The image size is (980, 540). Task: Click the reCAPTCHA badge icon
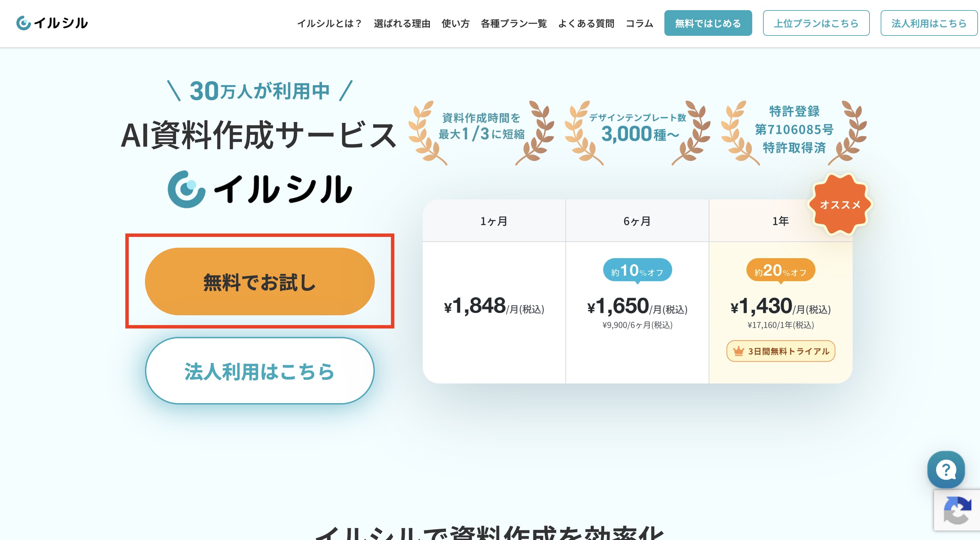957,510
